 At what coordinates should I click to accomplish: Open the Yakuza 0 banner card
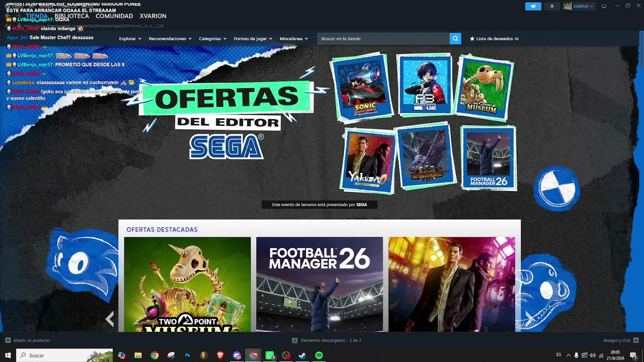pyautogui.click(x=369, y=160)
